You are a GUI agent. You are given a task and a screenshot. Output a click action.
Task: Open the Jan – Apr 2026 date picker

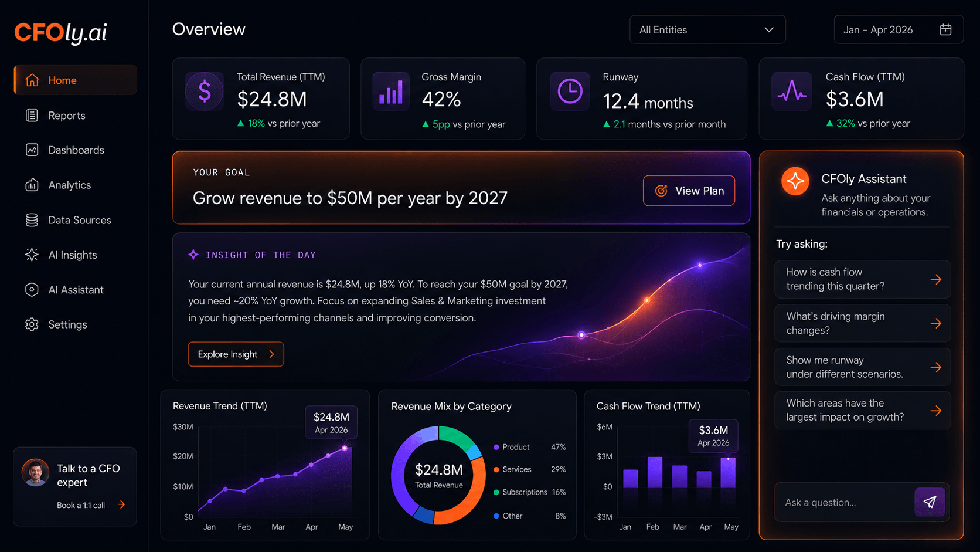click(899, 29)
